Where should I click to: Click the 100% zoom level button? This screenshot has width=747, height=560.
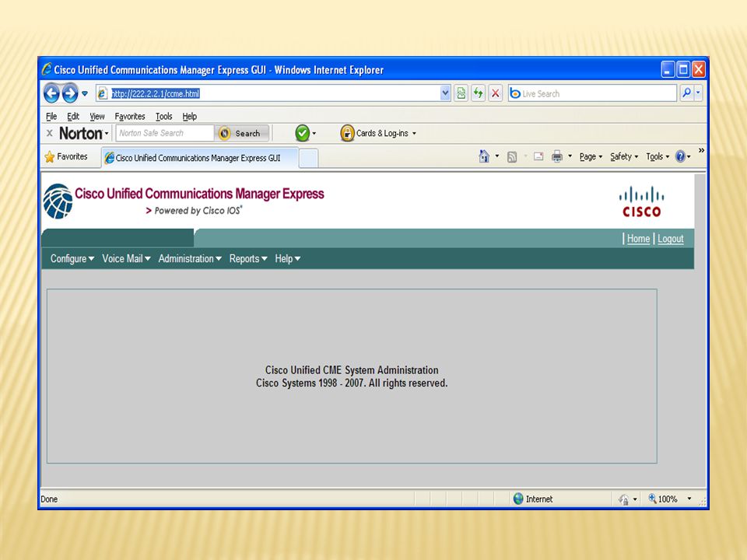point(663,499)
